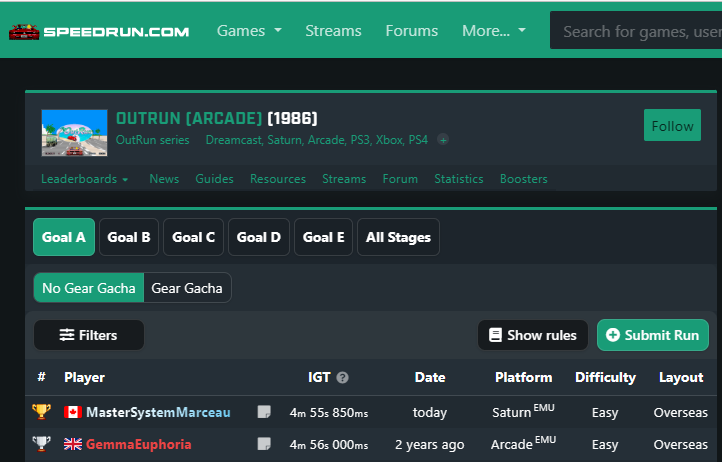Click the "2 years ago" date cell
The image size is (722, 462).
430,444
